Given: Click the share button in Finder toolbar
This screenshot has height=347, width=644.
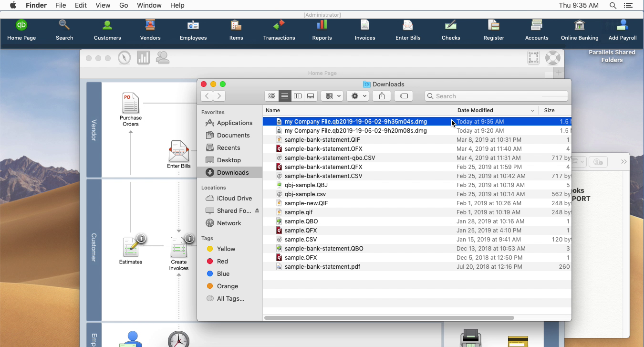Looking at the screenshot, I should (382, 96).
